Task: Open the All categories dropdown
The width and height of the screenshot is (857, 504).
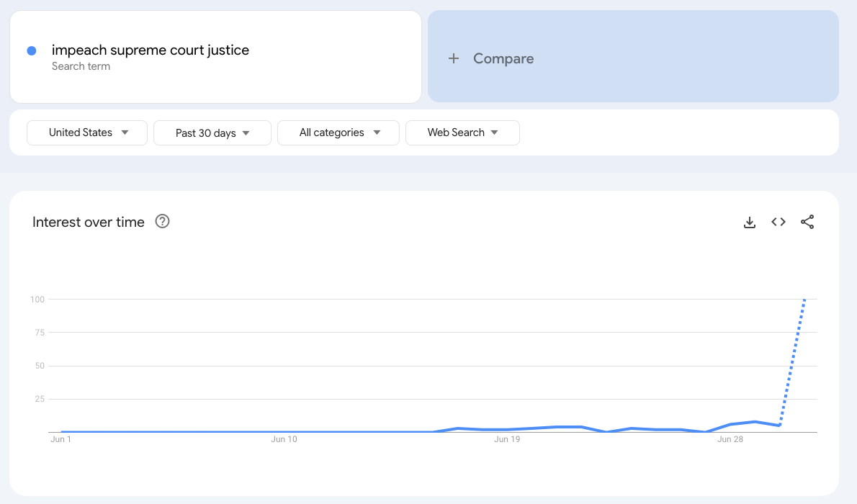Action: [x=338, y=132]
